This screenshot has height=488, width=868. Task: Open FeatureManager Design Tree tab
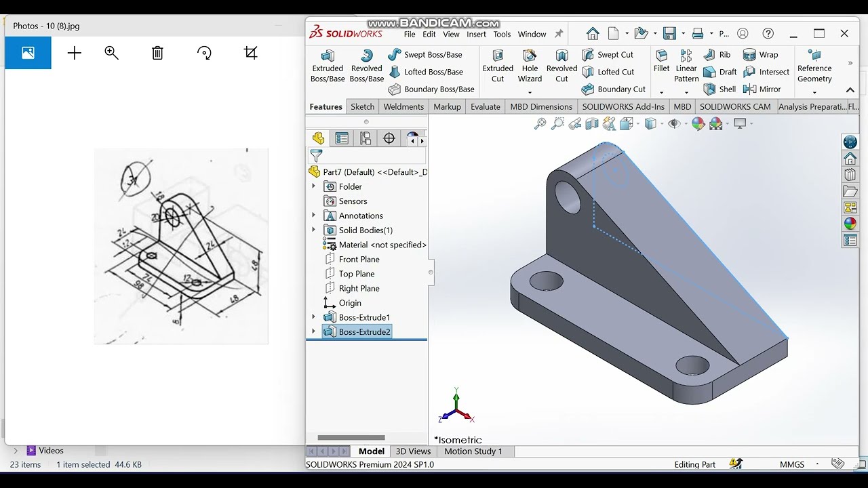(318, 138)
